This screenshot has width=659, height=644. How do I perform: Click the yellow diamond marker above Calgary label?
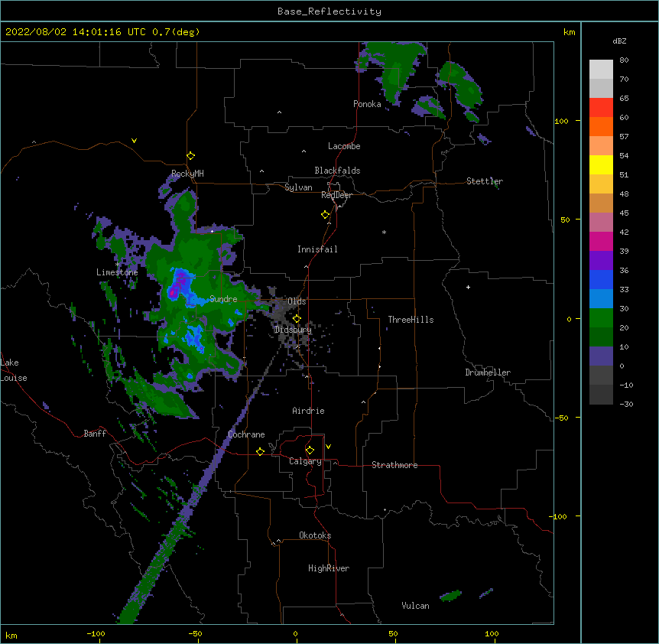point(310,450)
